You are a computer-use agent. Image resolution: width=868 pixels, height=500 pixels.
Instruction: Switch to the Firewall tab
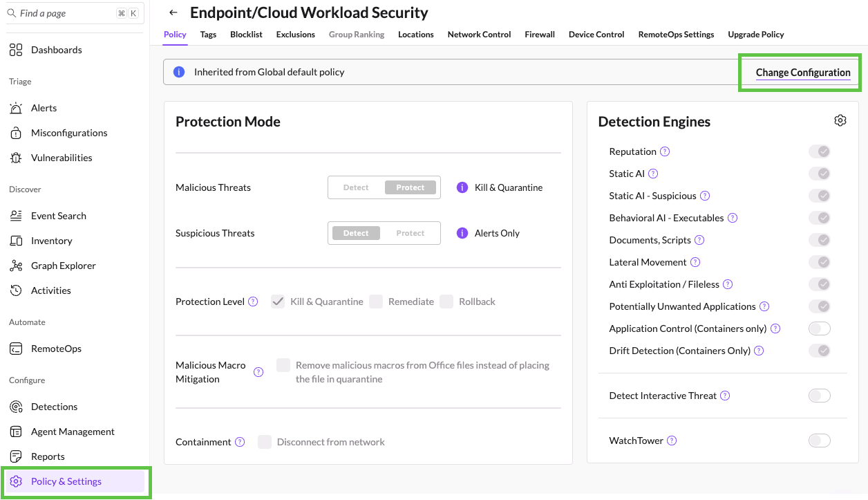point(539,34)
